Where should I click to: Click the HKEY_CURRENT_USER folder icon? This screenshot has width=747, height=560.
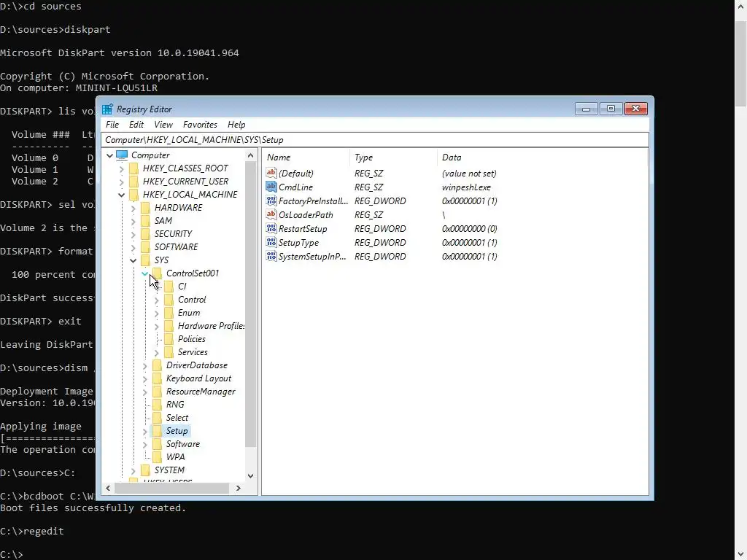pyautogui.click(x=134, y=182)
